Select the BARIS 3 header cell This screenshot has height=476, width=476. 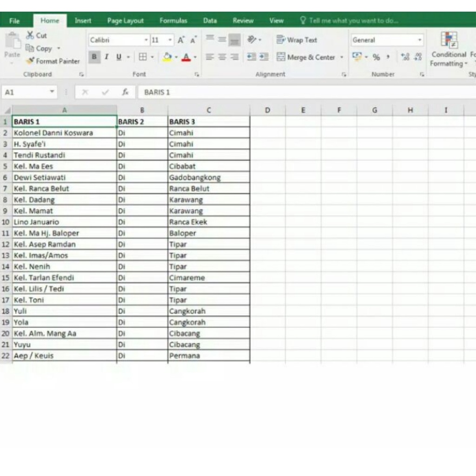tap(209, 121)
